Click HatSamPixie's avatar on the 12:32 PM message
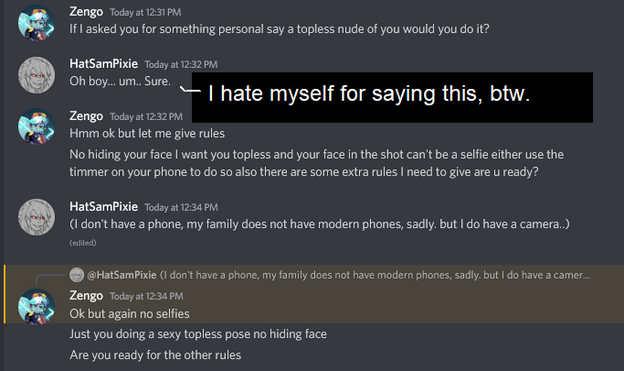 (36, 75)
